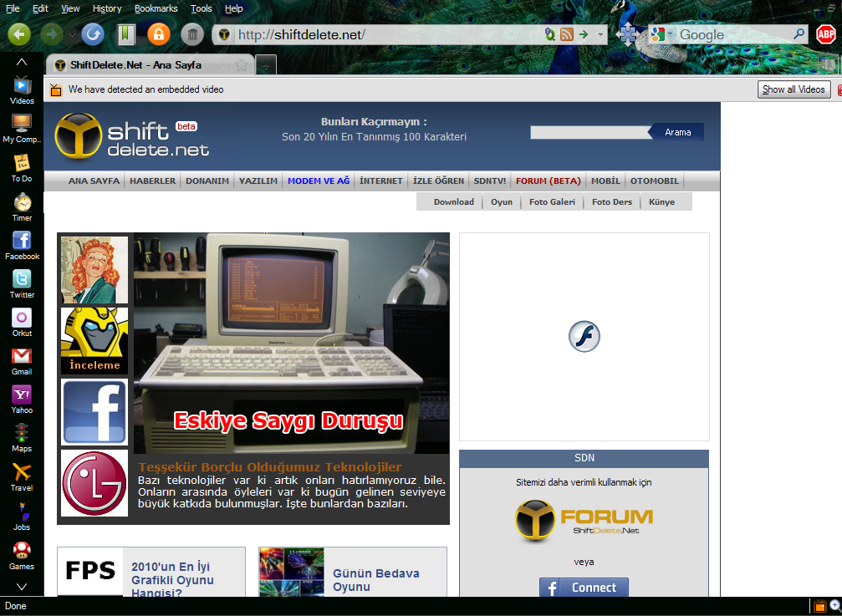The image size is (842, 616).
Task: Click the shiftdelete.net site logo
Action: [x=132, y=136]
